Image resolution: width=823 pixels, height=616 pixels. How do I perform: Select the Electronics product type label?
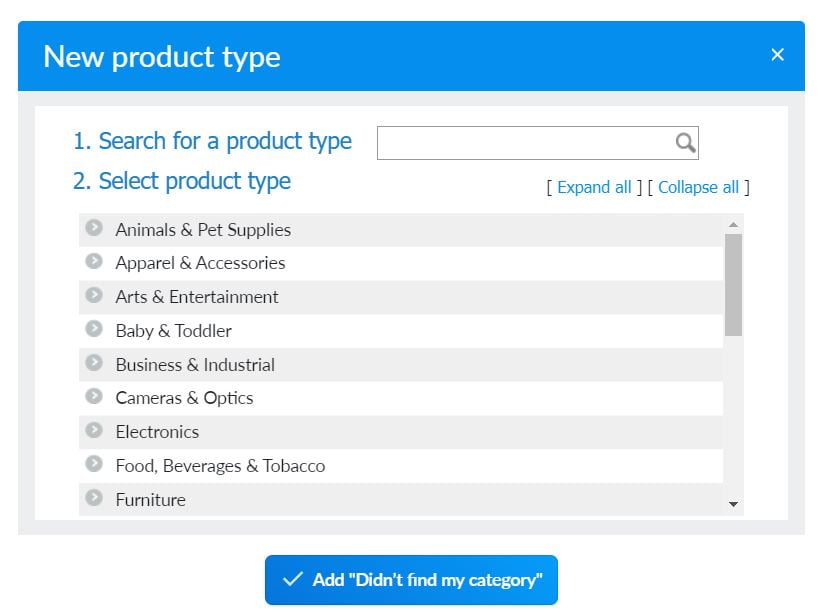tap(157, 432)
